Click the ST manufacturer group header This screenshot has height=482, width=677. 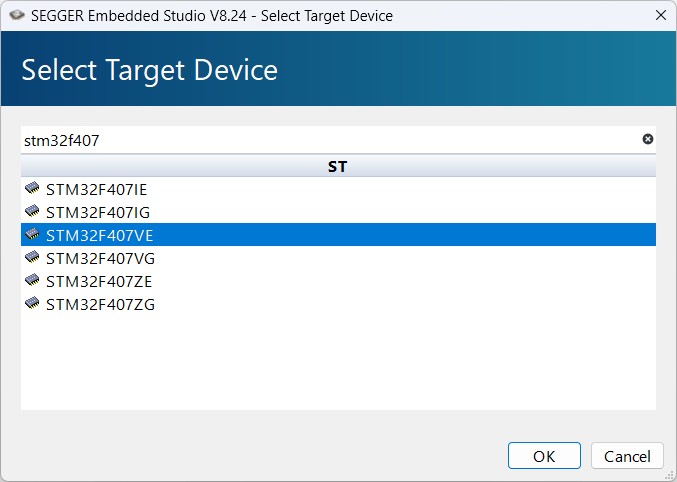(x=338, y=166)
